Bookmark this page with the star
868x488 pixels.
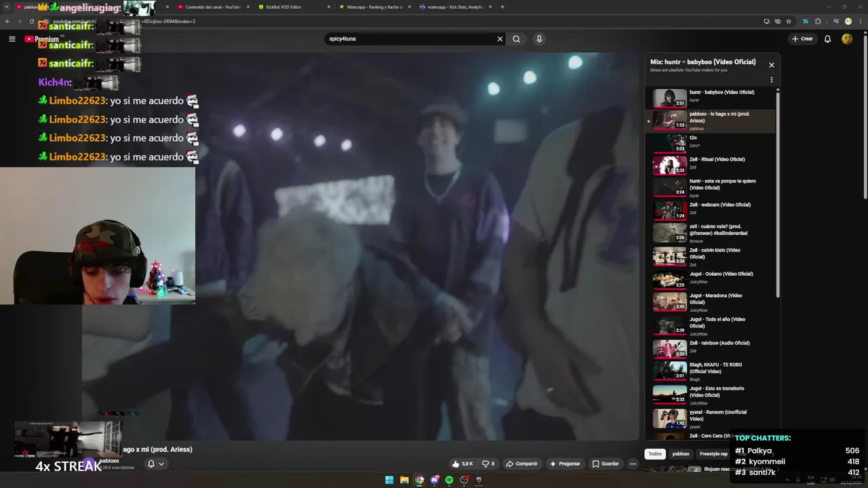point(789,21)
